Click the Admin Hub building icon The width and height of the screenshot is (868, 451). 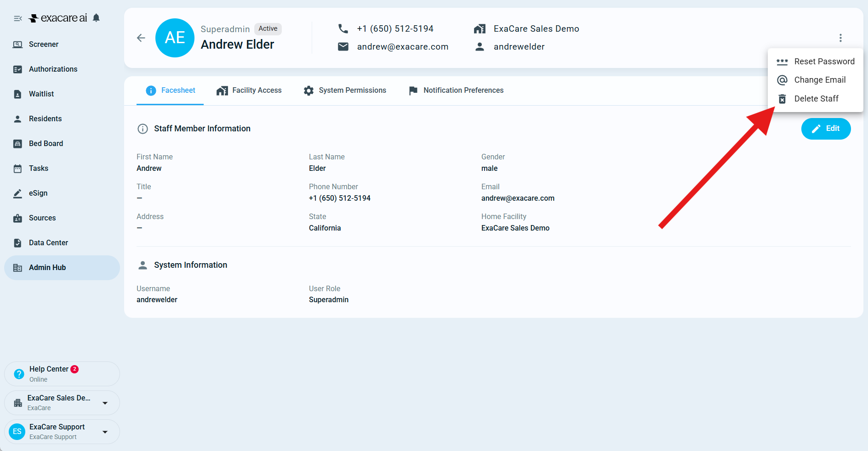tap(17, 268)
